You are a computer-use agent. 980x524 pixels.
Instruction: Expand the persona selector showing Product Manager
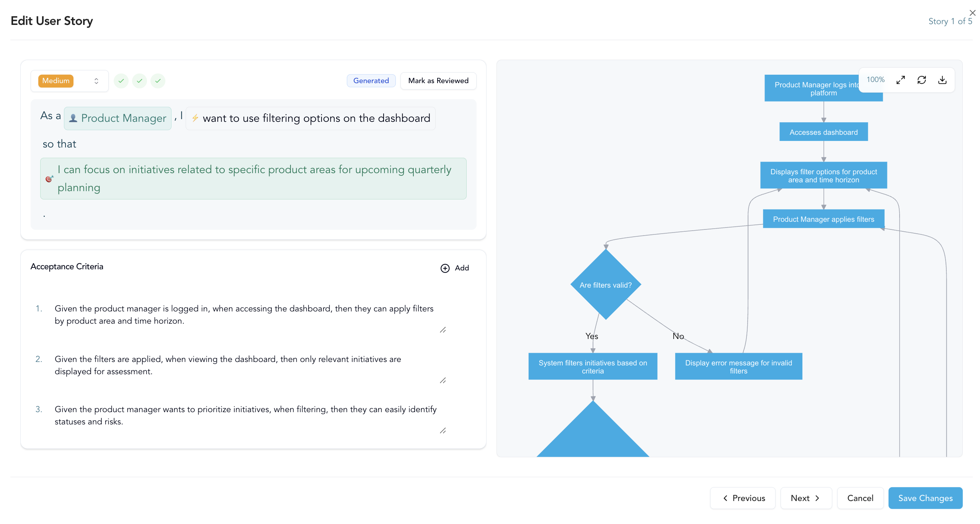[118, 118]
